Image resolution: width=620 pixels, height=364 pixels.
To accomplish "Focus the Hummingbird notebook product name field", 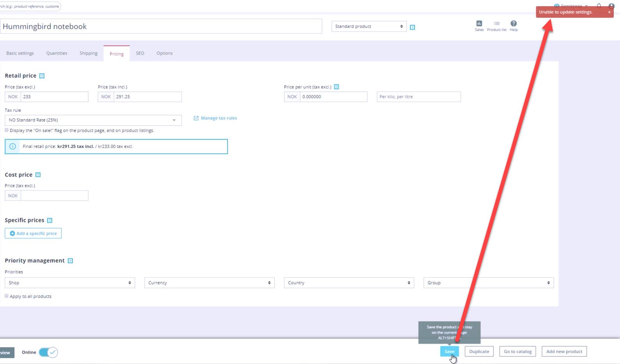I will coord(161,26).
